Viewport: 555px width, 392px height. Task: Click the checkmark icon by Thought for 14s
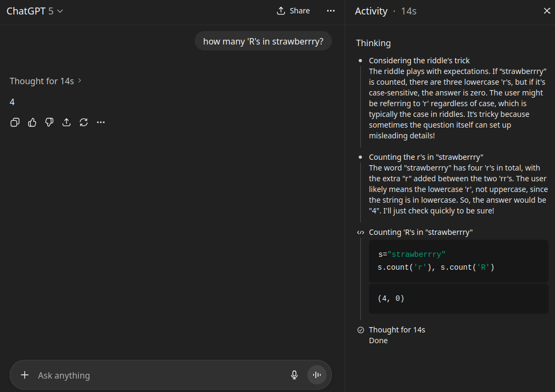click(360, 330)
